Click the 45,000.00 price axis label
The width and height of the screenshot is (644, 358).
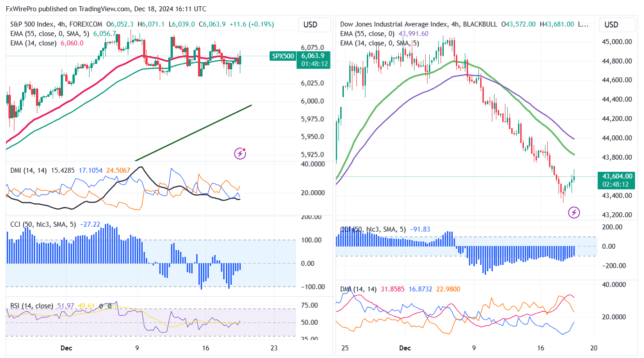[617, 42]
